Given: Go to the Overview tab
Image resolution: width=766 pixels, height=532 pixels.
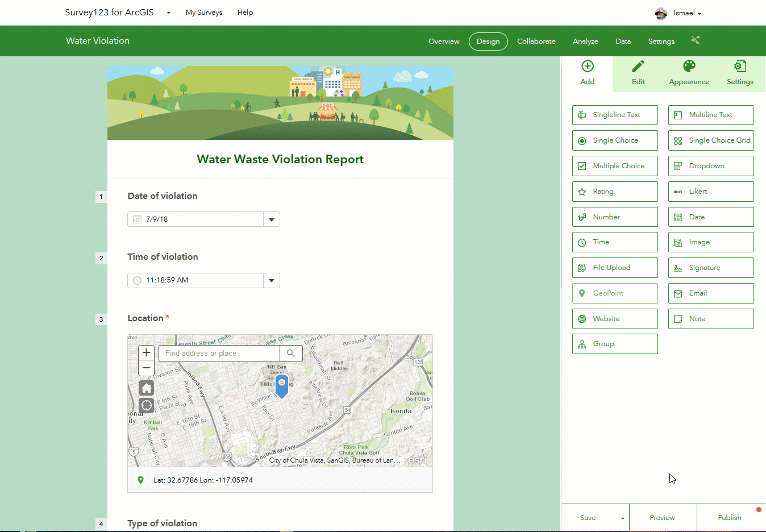Looking at the screenshot, I should (444, 41).
